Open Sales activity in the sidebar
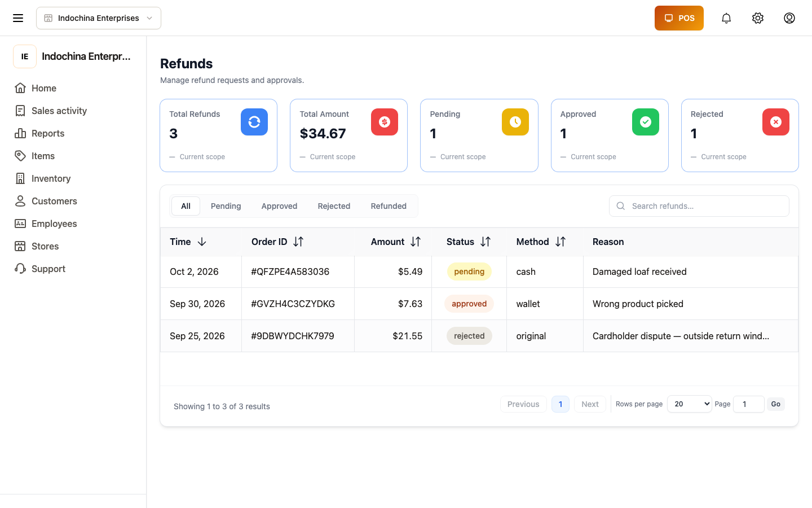 click(73, 111)
